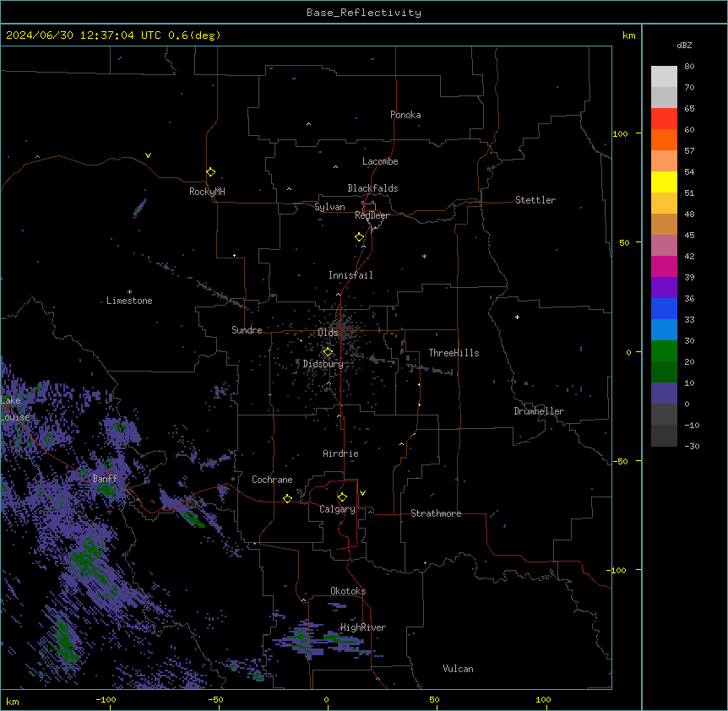
Task: Select the yellow v marker northwest of RockyMH
Action: [148, 155]
